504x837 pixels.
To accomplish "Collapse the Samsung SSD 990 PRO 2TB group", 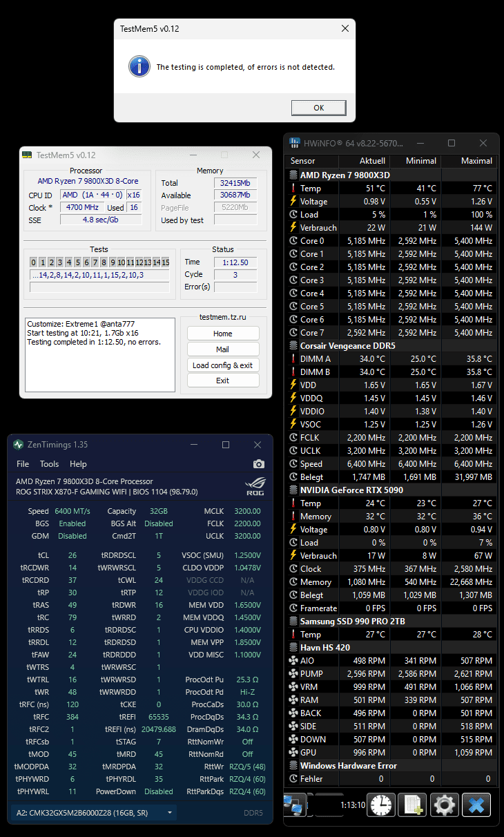I will (391, 621).
